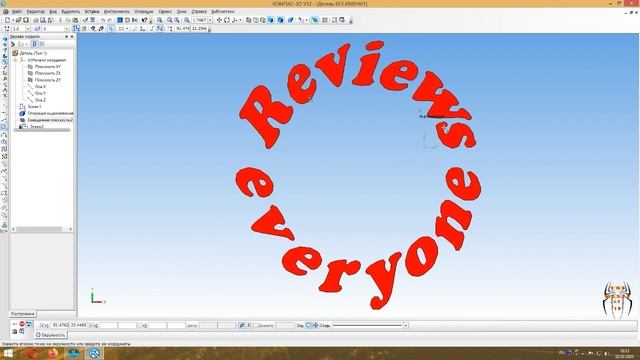Select Ось Z in the model tree
Viewport: 640px width, 360px height.
(x=40, y=100)
